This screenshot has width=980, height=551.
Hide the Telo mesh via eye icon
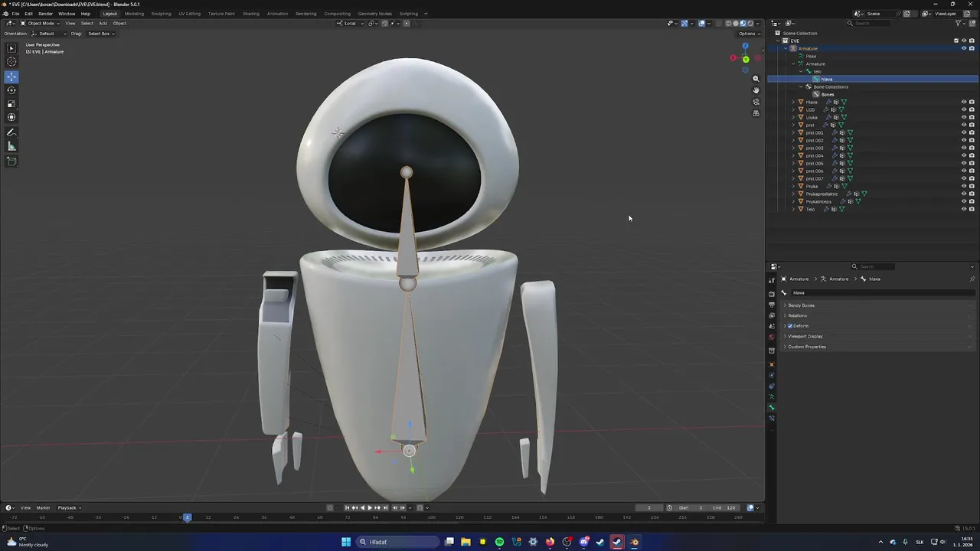pos(964,209)
